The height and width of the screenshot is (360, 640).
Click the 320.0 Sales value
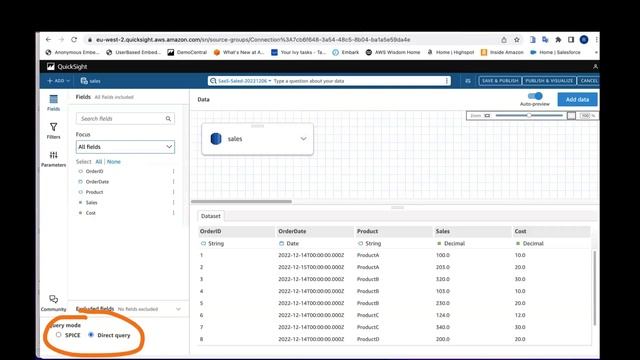[443, 279]
